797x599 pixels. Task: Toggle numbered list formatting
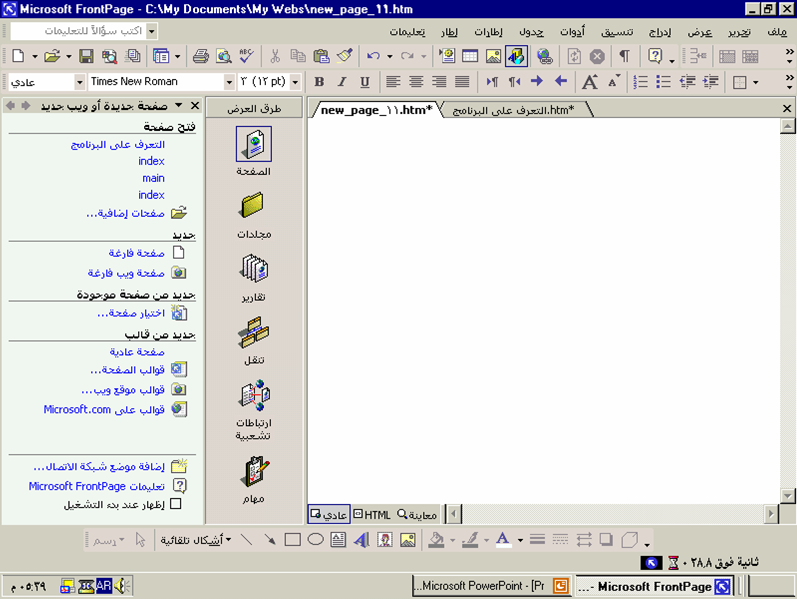click(x=640, y=82)
